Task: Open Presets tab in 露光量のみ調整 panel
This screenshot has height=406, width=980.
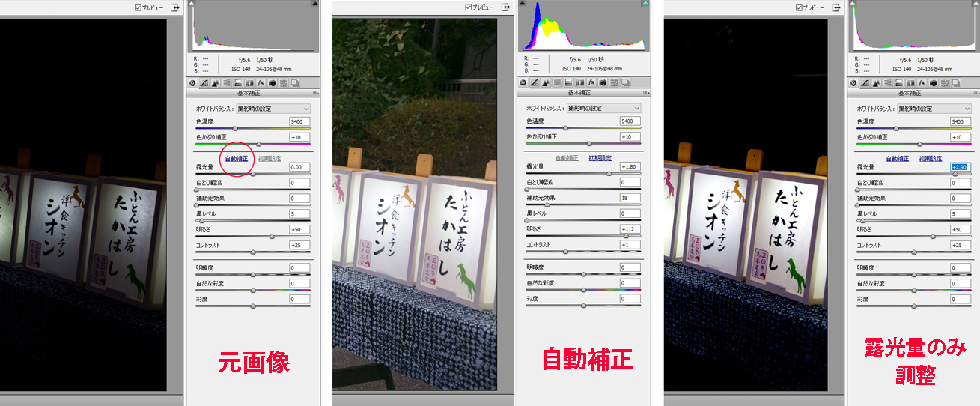Action: (x=944, y=82)
